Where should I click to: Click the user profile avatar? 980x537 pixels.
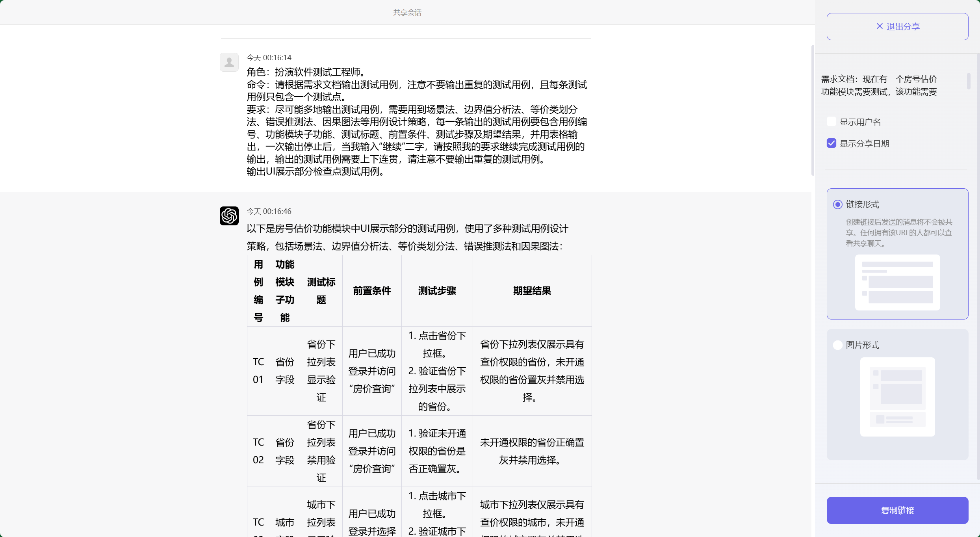(229, 62)
